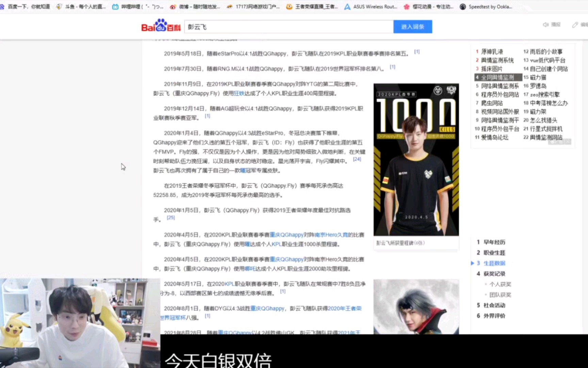This screenshot has width=588, height=368.
Task: Click the KPL link in 2020年5月17日 paragraph
Action: pyautogui.click(x=230, y=284)
